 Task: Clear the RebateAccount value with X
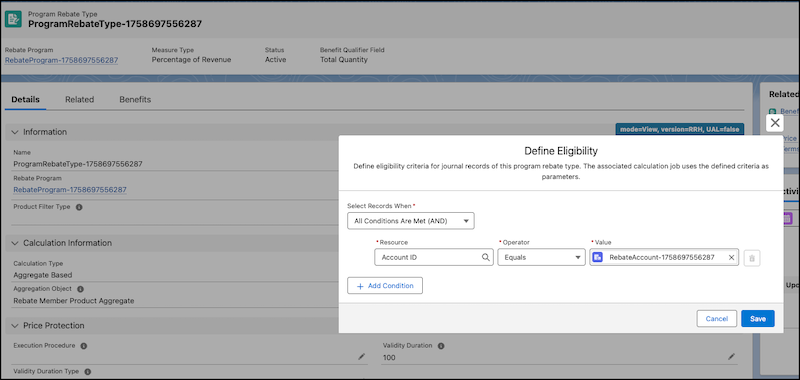(x=731, y=258)
